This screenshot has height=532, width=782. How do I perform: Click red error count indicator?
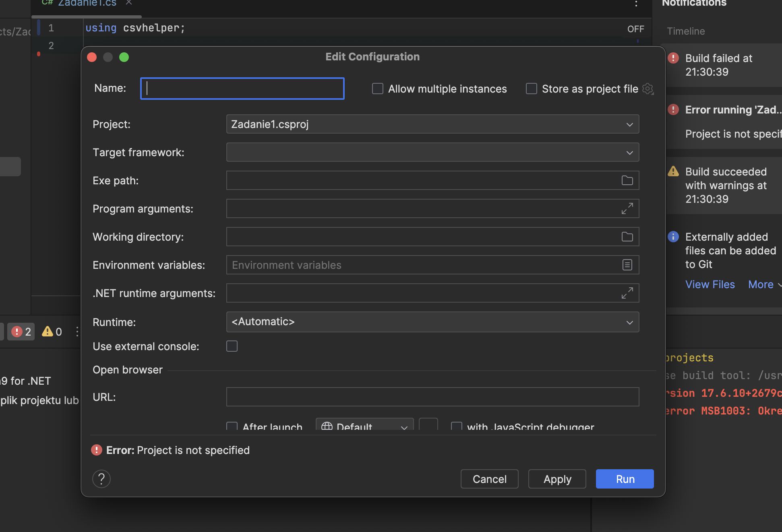[x=21, y=332]
